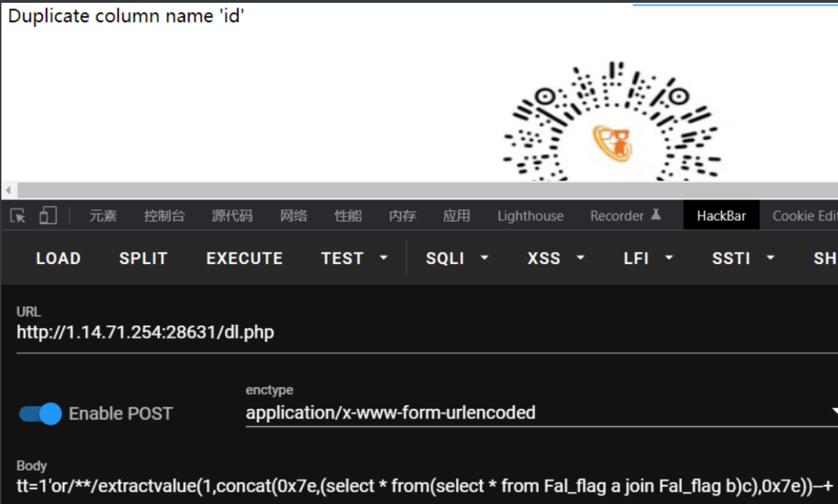Open the enctype combo box

point(542,413)
